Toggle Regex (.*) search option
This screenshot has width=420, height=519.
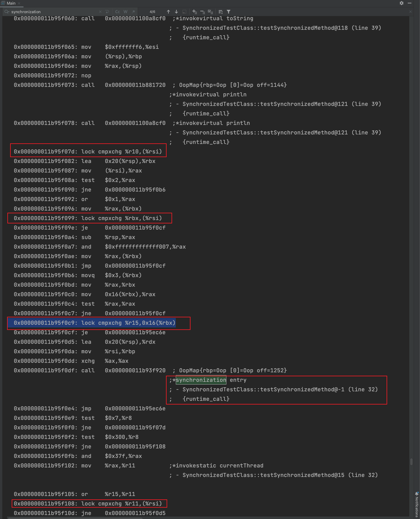coord(133,12)
